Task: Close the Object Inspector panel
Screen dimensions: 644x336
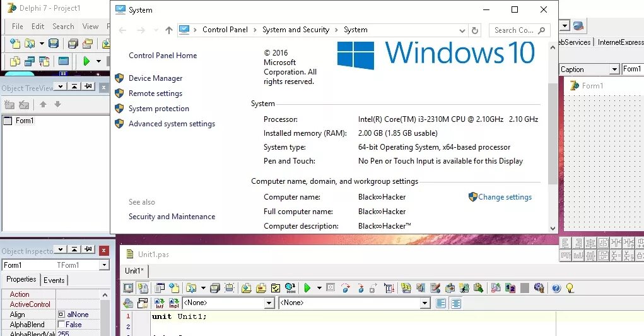Action: click(x=104, y=250)
